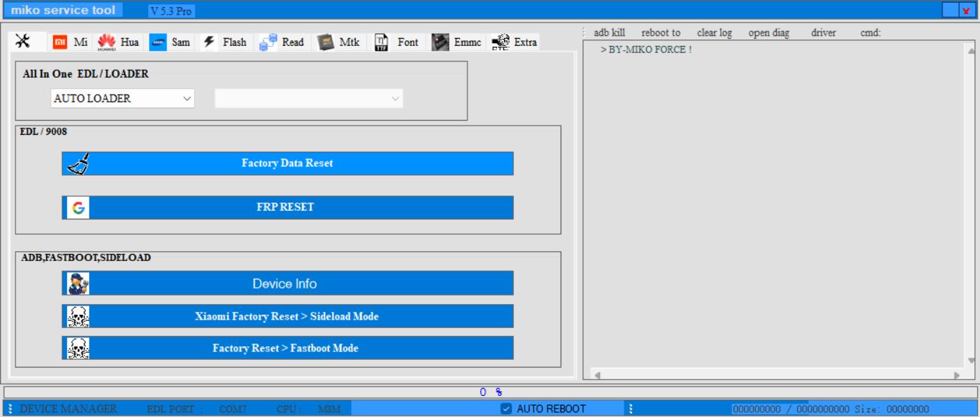Run Factory Reset > Fastboot Mode
The image size is (980, 417).
click(287, 348)
